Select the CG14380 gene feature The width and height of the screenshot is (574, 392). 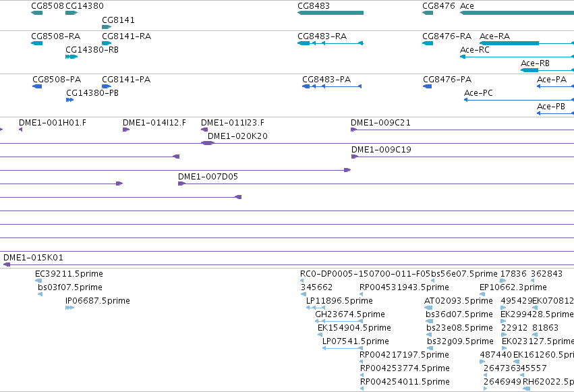71,13
